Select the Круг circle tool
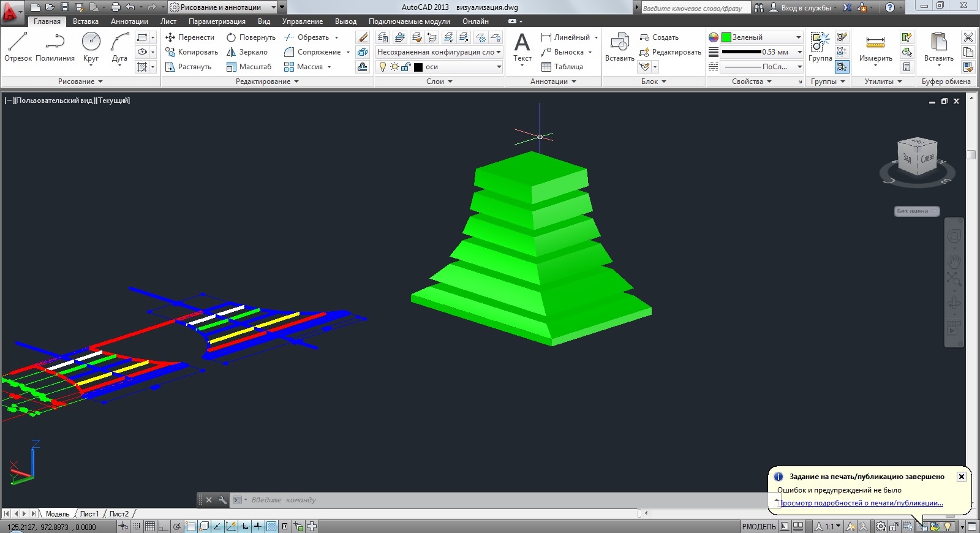980x533 pixels. tap(91, 48)
